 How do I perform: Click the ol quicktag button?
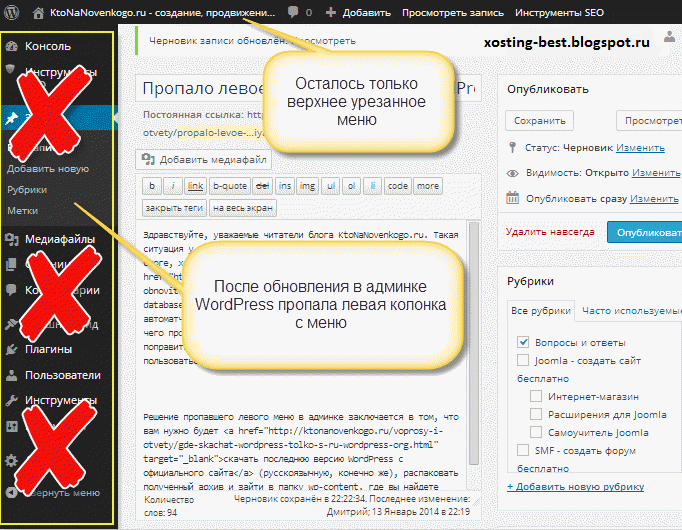tap(351, 186)
